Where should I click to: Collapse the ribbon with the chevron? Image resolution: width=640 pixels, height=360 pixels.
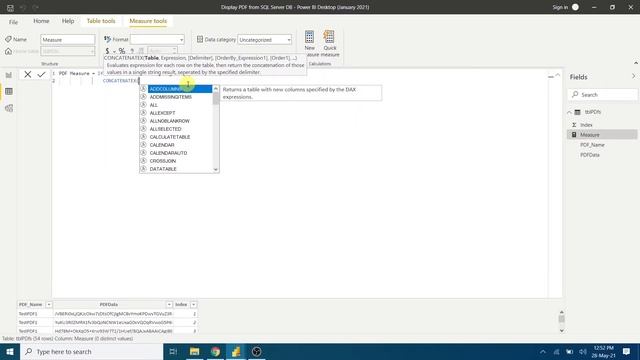636,63
